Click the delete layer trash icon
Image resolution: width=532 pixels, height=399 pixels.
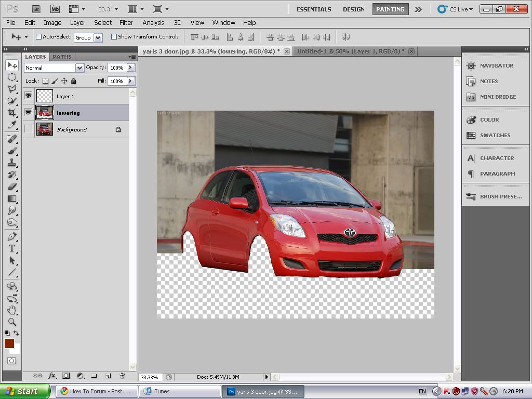coord(122,375)
